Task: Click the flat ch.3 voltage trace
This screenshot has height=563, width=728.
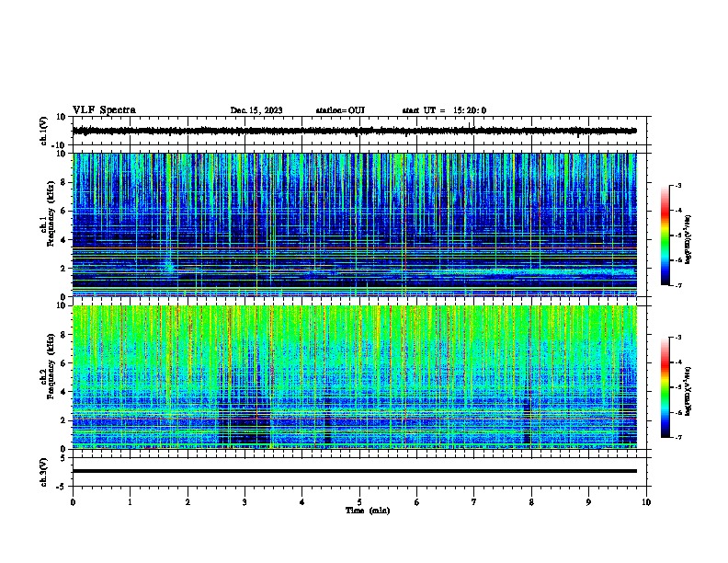Action: [355, 471]
